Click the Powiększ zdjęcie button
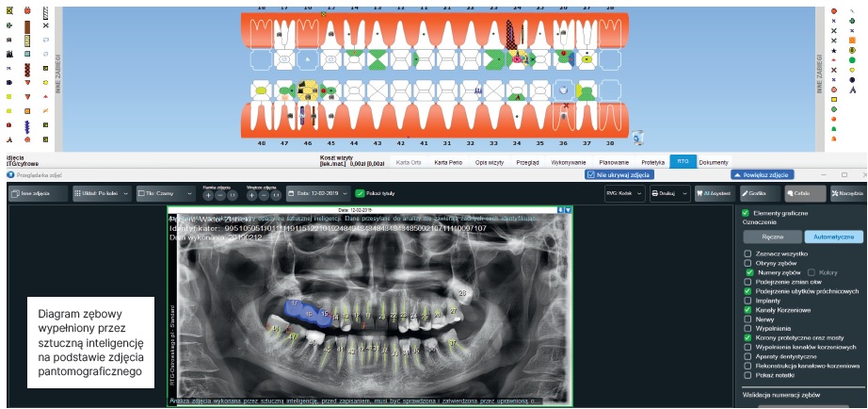 [762, 174]
